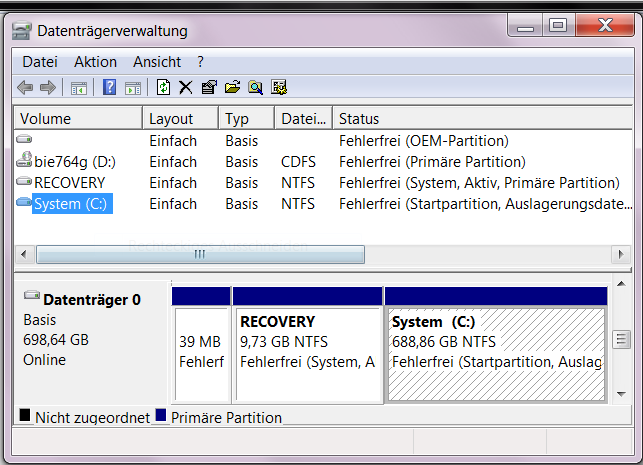Open the Datei menu

(x=40, y=62)
